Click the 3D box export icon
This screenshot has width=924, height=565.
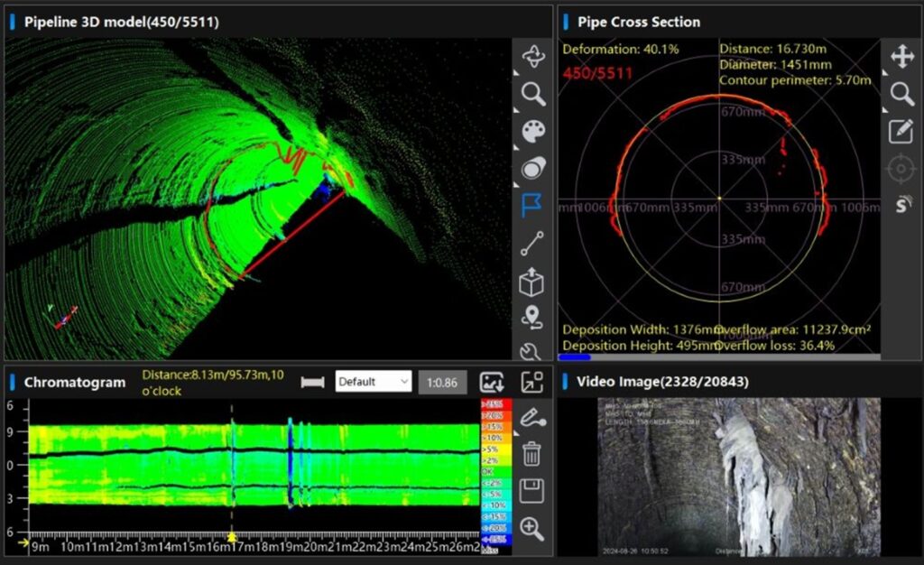tap(532, 282)
